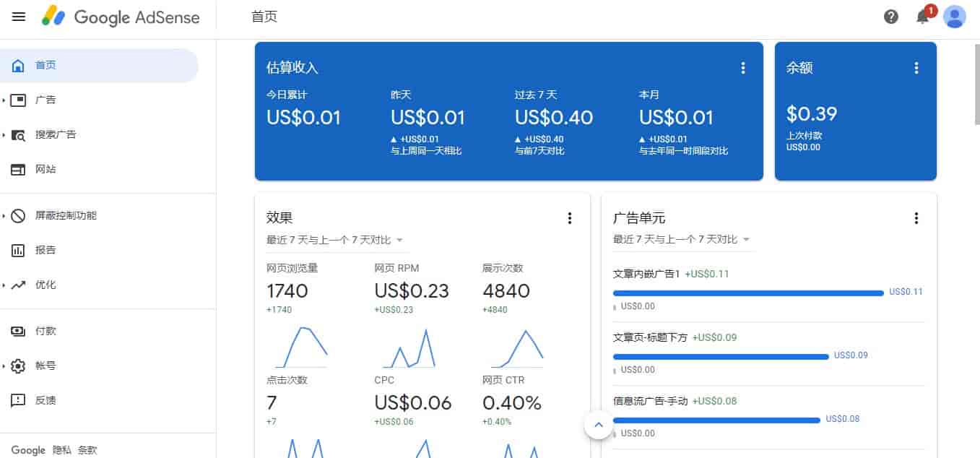Click the 隐私 footer link
Image resolution: width=980 pixels, height=458 pixels.
(62, 450)
